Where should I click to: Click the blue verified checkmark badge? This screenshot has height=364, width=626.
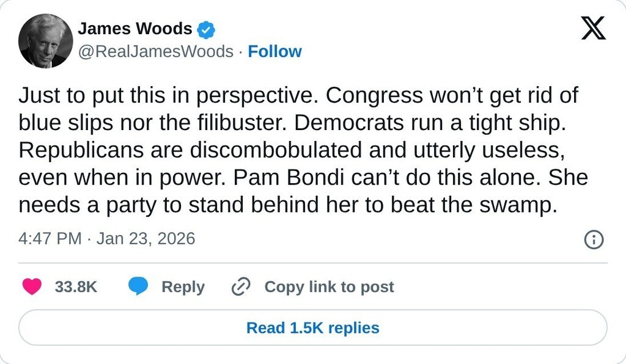click(x=205, y=29)
